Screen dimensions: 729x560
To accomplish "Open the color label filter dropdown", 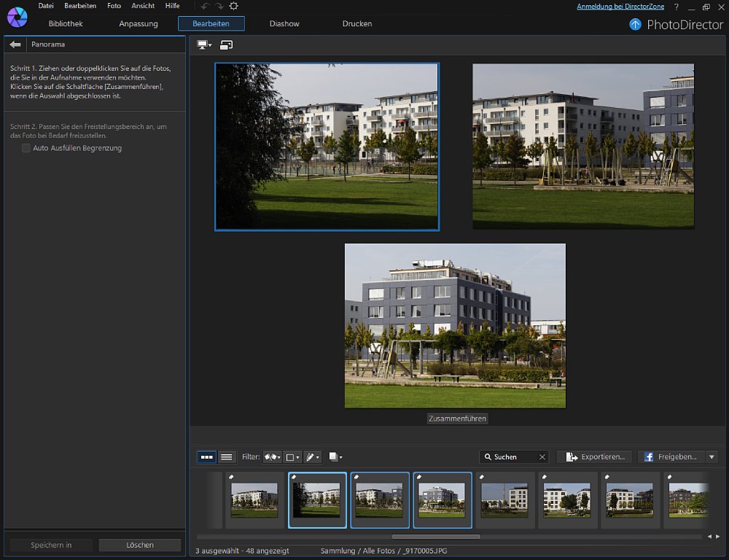I will point(292,456).
